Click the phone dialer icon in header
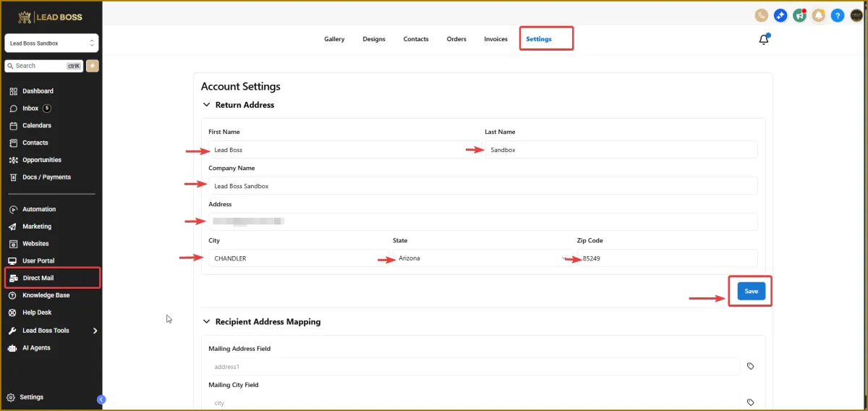 click(761, 15)
